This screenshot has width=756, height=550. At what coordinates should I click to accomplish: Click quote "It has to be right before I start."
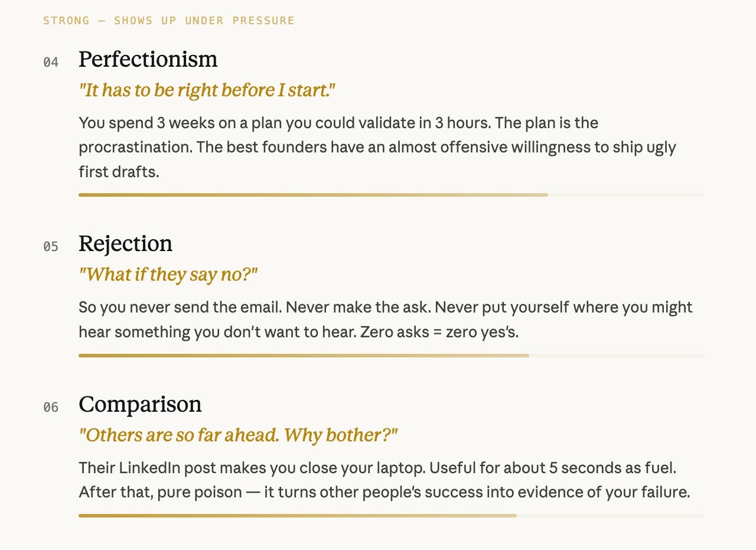pos(207,90)
